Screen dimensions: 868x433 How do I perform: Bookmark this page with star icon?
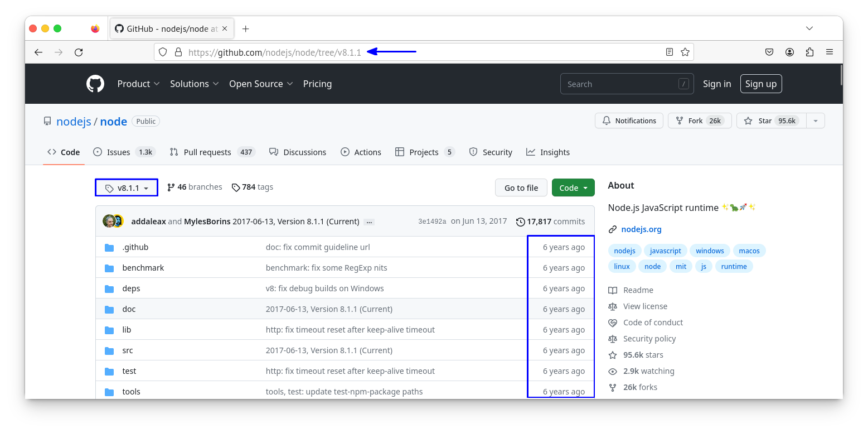pyautogui.click(x=685, y=52)
